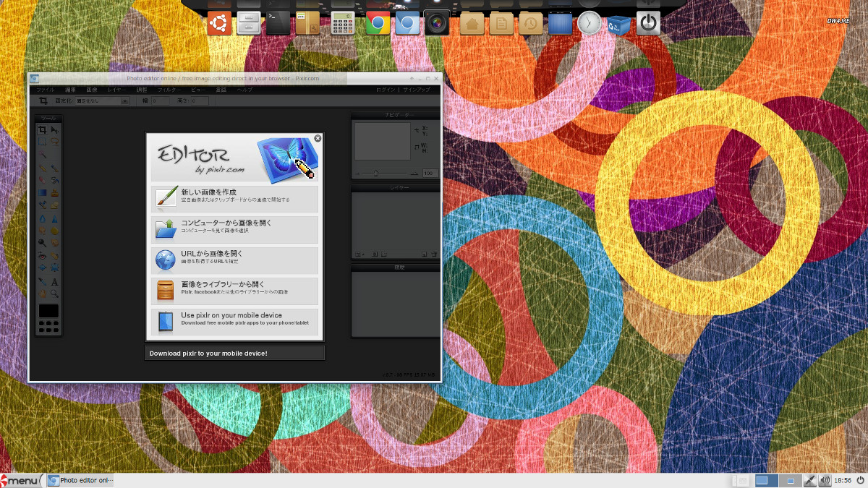Open the ファイル menu
The height and width of the screenshot is (488, 868).
coord(46,90)
